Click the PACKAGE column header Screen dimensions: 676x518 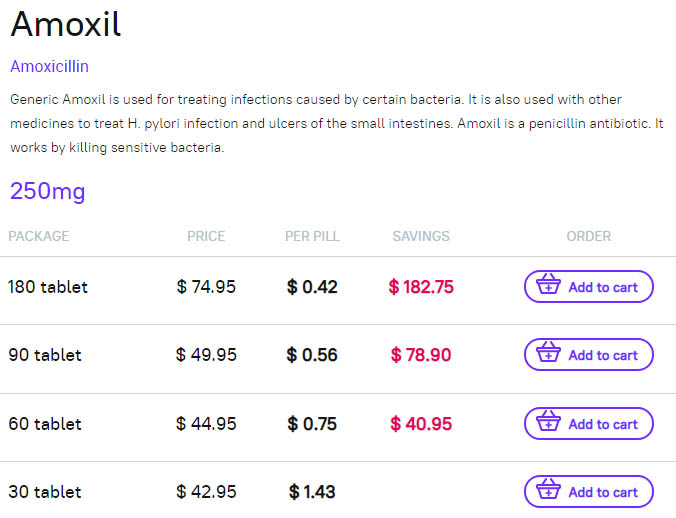click(x=39, y=236)
